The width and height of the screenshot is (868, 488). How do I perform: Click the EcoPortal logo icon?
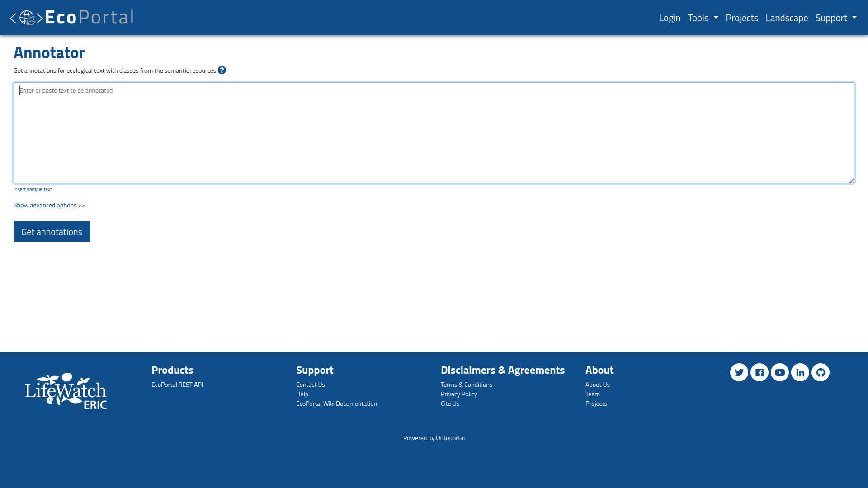(26, 17)
